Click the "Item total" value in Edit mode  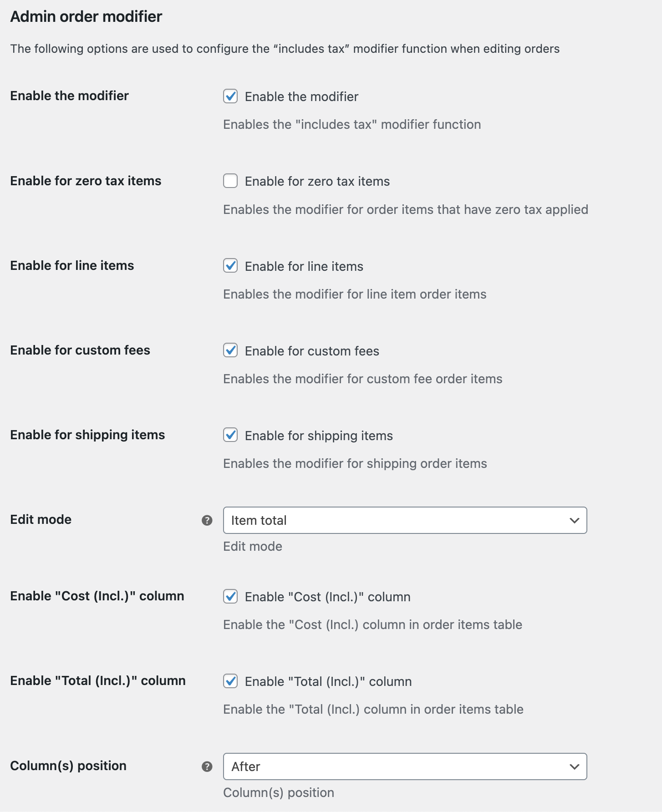pyautogui.click(x=259, y=520)
